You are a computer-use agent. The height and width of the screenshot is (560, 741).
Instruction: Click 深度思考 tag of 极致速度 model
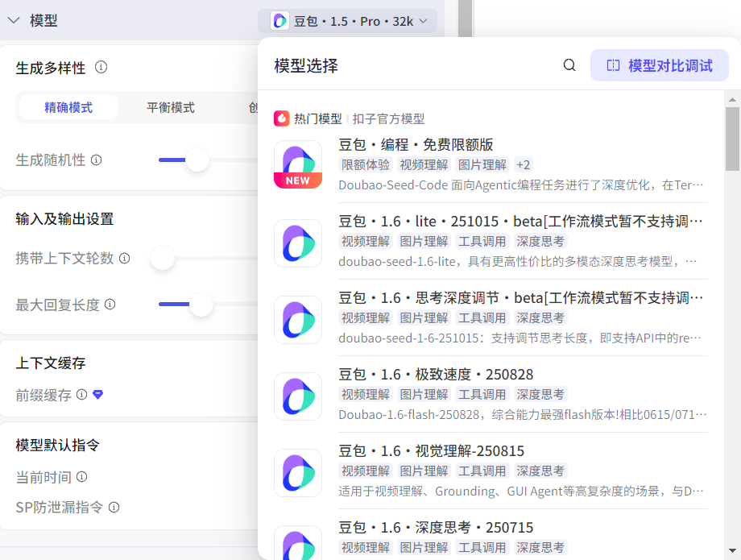coord(540,395)
